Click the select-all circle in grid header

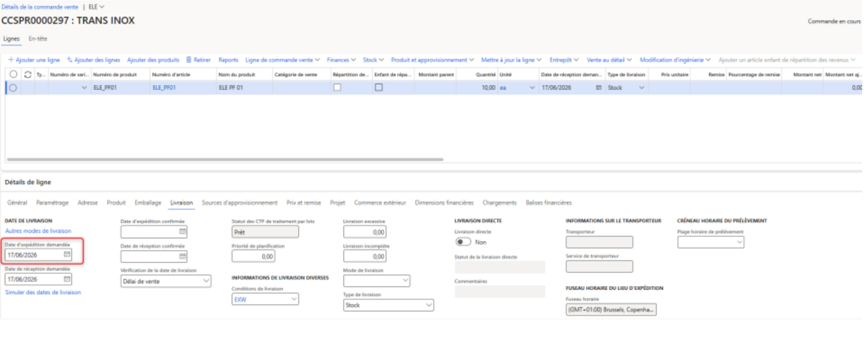13,75
